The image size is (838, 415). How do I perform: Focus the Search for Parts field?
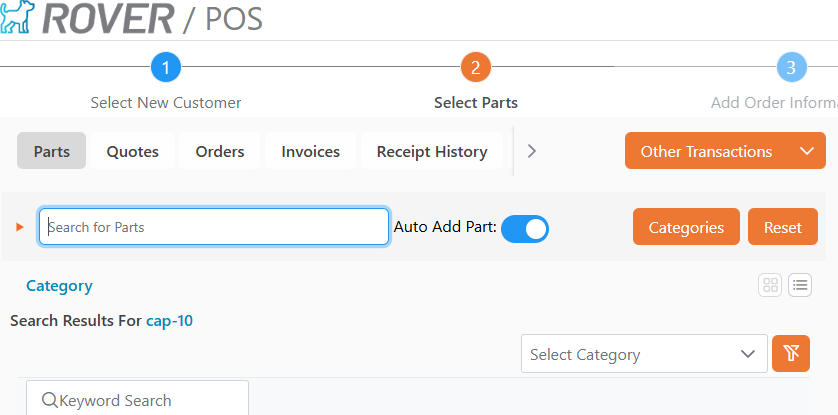coord(214,227)
